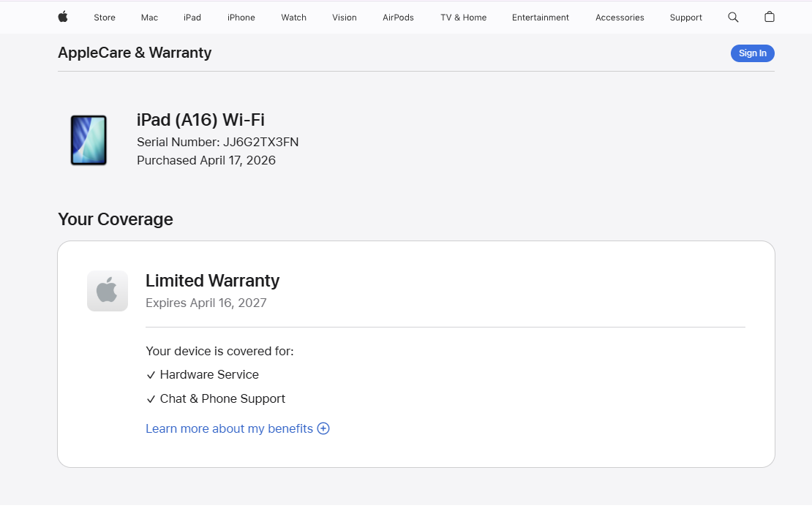Open the AirPods menu
The width and height of the screenshot is (812, 530).
pyautogui.click(x=398, y=18)
